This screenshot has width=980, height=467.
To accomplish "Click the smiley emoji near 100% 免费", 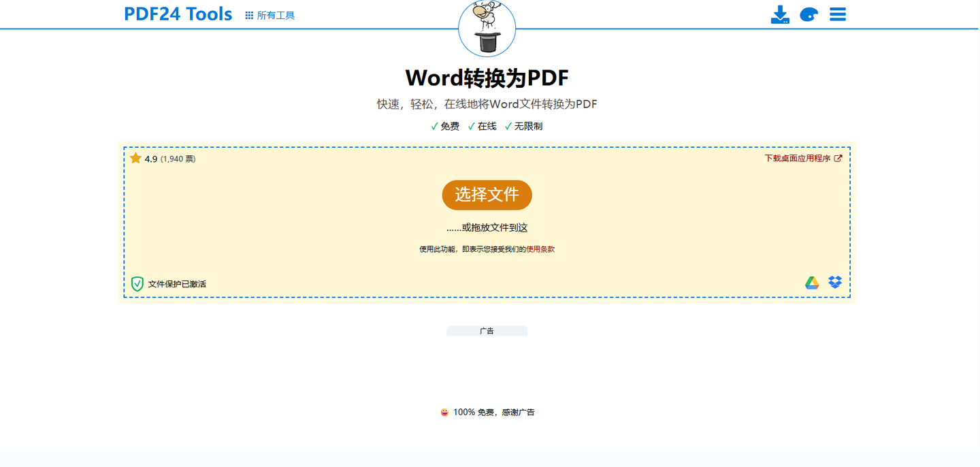I will pos(444,413).
